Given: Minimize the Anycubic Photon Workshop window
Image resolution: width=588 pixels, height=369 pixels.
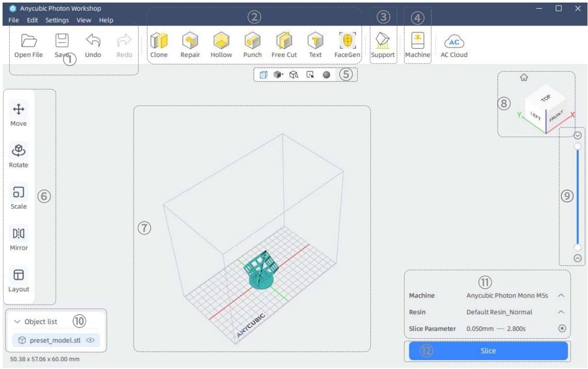Looking at the screenshot, I should point(539,8).
